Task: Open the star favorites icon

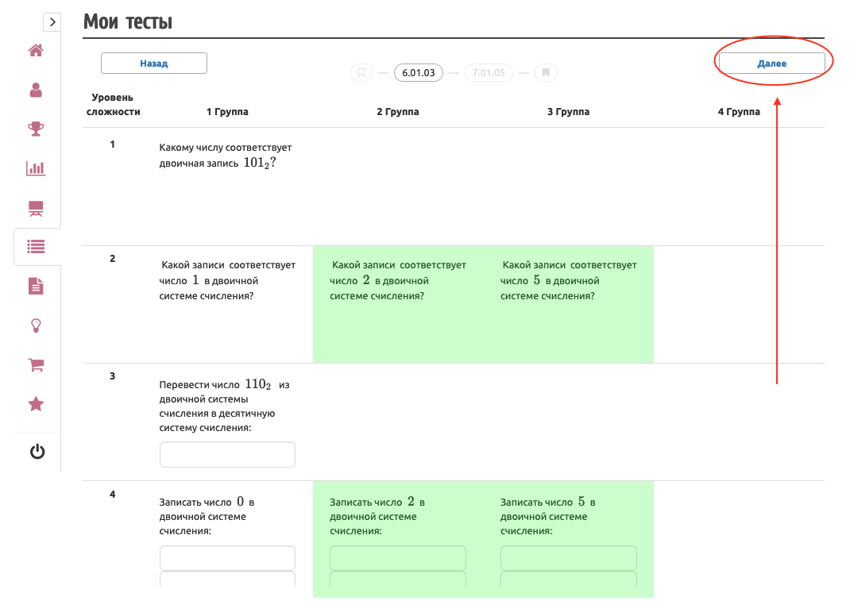Action: pos(36,404)
